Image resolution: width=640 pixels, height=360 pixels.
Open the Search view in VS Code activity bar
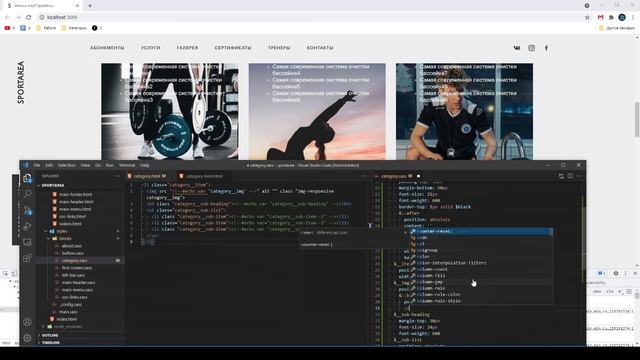[27, 193]
